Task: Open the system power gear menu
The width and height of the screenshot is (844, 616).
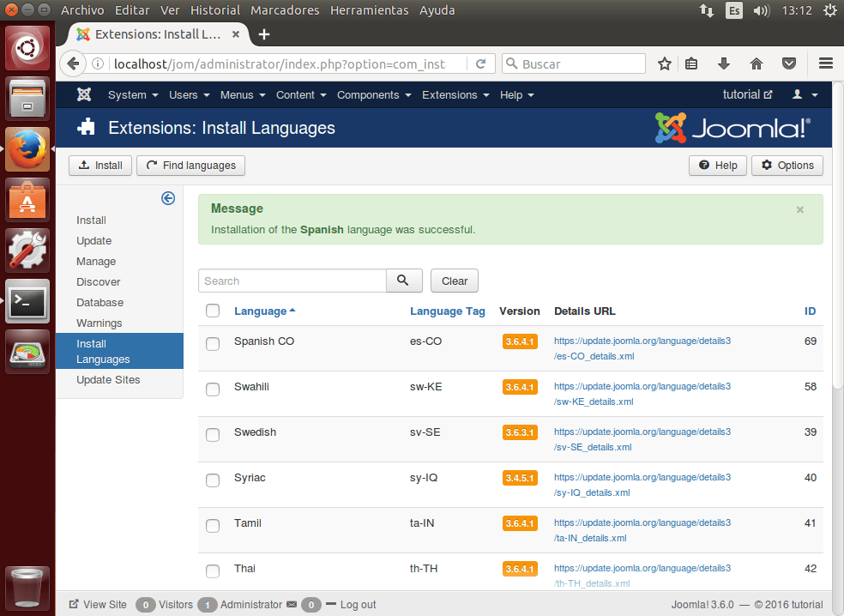Action: [x=830, y=10]
